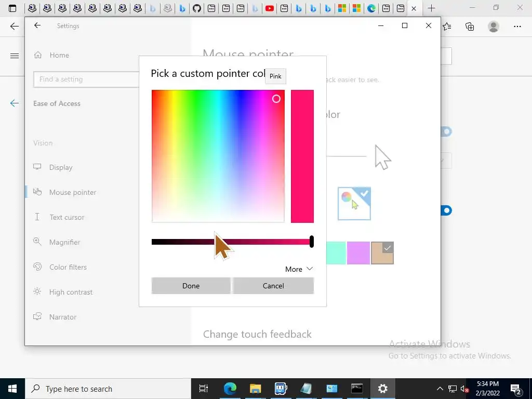This screenshot has width=532, height=399.
Task: Switch to the YouTube tab
Action: click(270, 8)
